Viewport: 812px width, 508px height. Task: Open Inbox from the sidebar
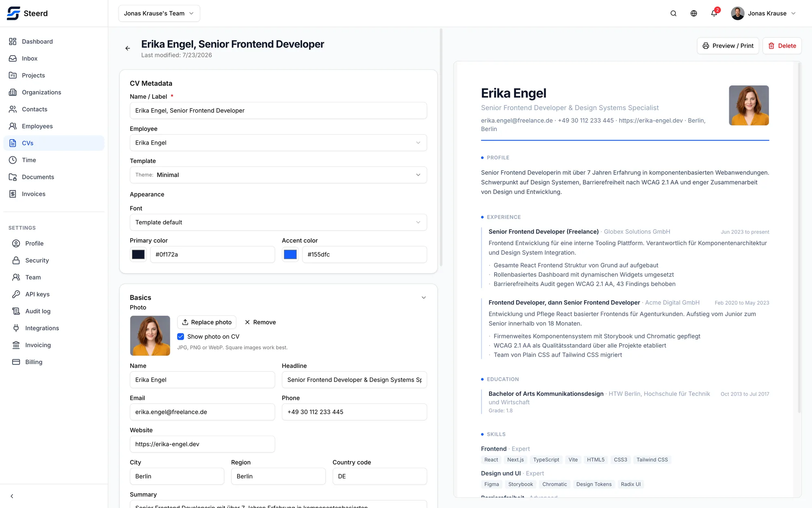(x=54, y=59)
